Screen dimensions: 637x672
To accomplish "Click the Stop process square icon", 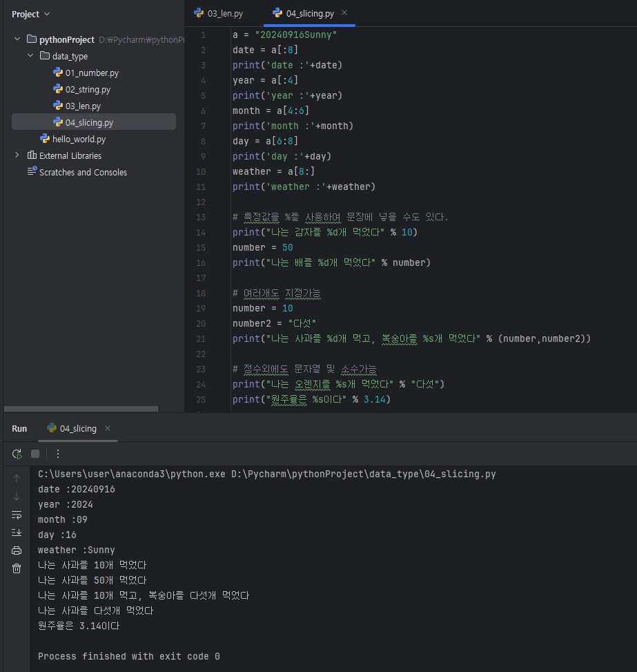I will (35, 454).
